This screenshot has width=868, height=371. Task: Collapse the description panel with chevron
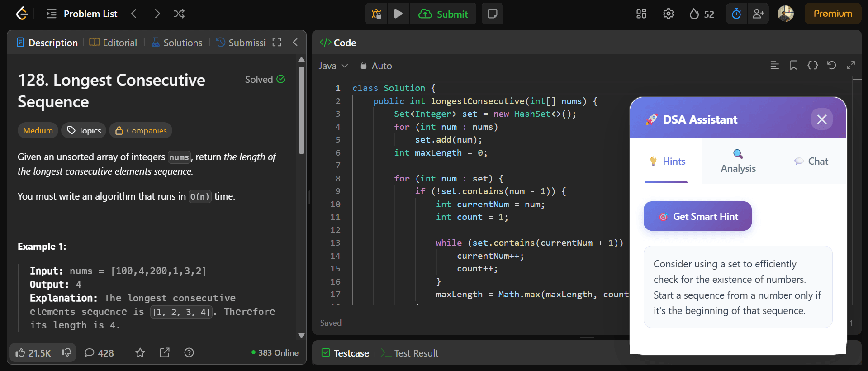click(x=295, y=43)
